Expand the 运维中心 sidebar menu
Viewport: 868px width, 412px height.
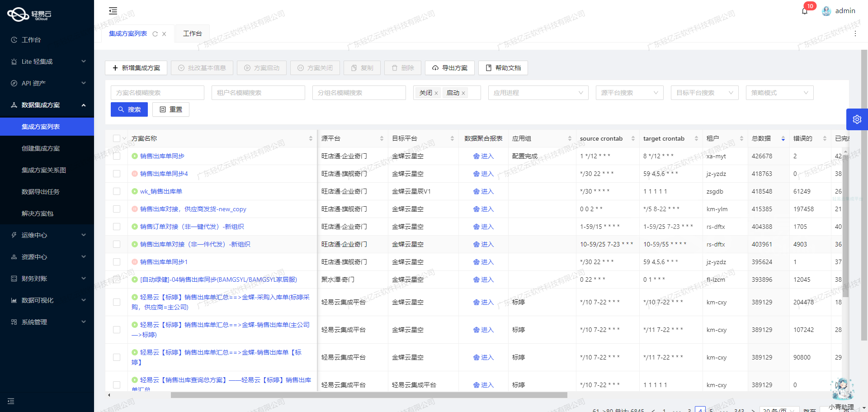pyautogui.click(x=47, y=235)
